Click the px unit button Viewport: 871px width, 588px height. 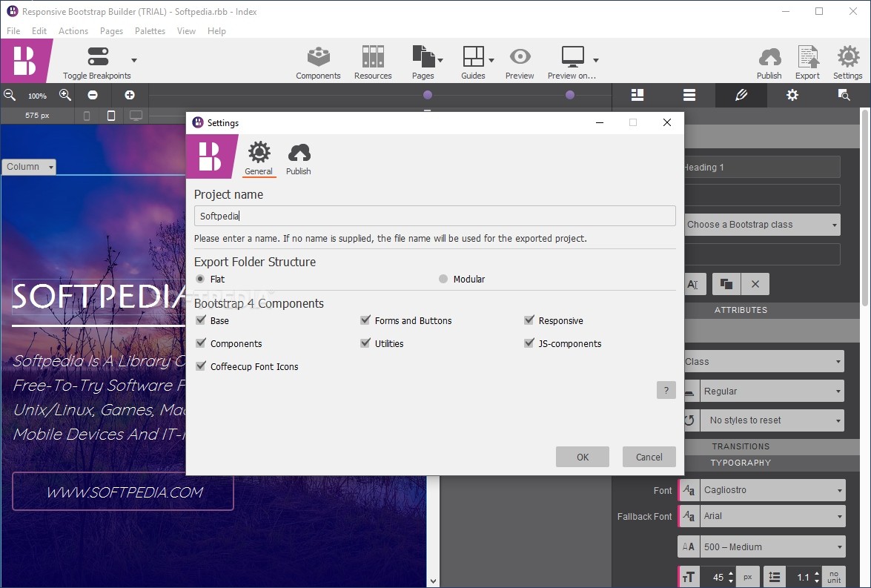[748, 577]
